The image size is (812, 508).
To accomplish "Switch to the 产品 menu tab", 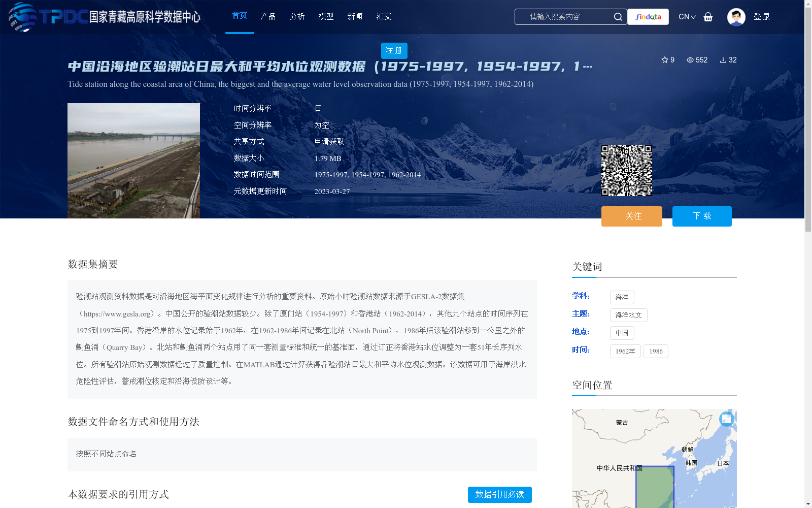I will click(x=268, y=16).
